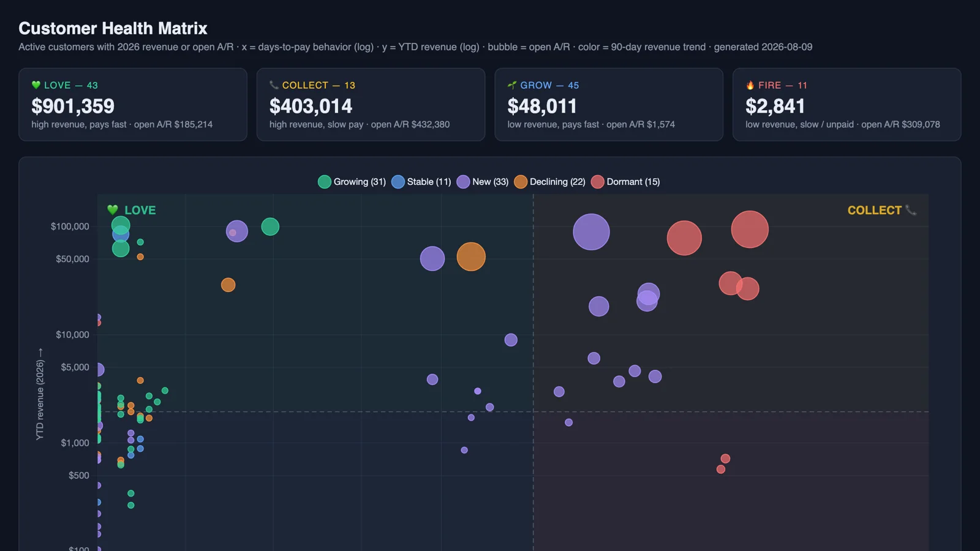This screenshot has width=980, height=551.
Task: Click the phone icon in COLLECT card
Action: (274, 85)
